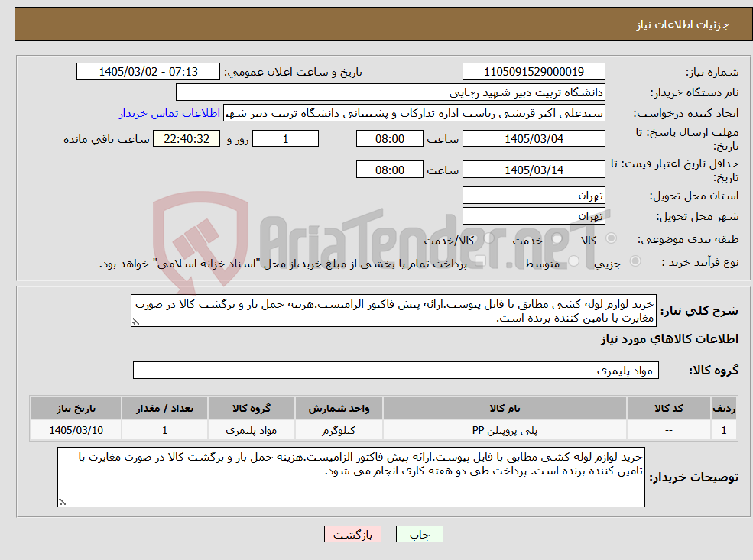This screenshot has width=753, height=560.
Task: Select کالا radio option
Action: tap(612, 238)
